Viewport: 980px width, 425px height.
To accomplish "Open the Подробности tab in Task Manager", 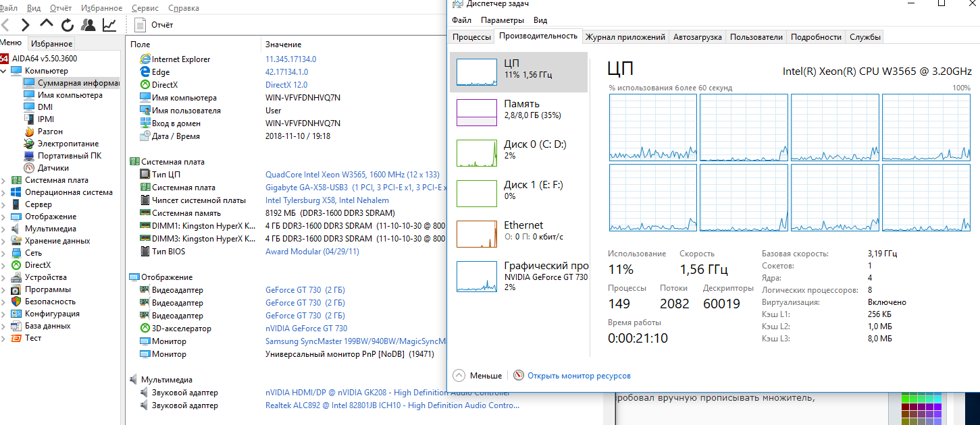I will [x=816, y=37].
